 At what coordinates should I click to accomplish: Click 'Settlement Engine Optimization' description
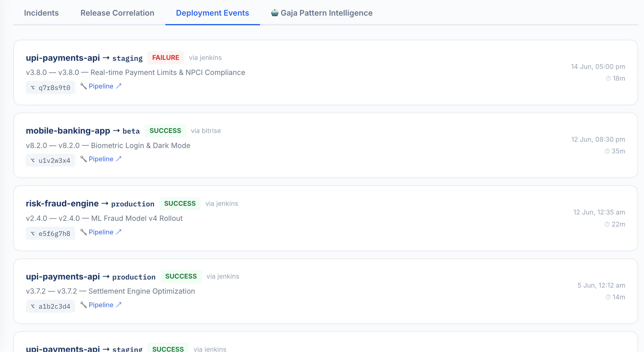(142, 291)
